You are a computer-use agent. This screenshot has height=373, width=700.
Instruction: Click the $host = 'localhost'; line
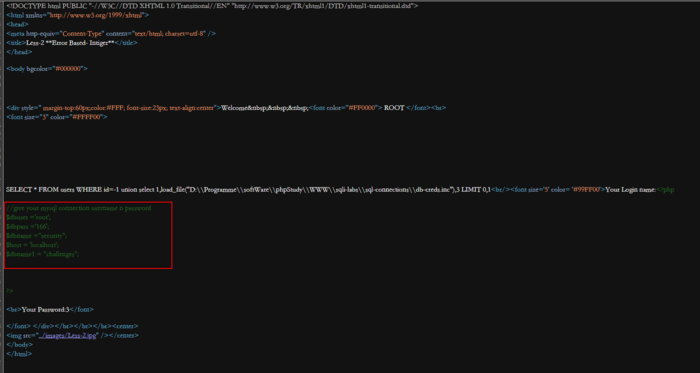[x=33, y=245]
